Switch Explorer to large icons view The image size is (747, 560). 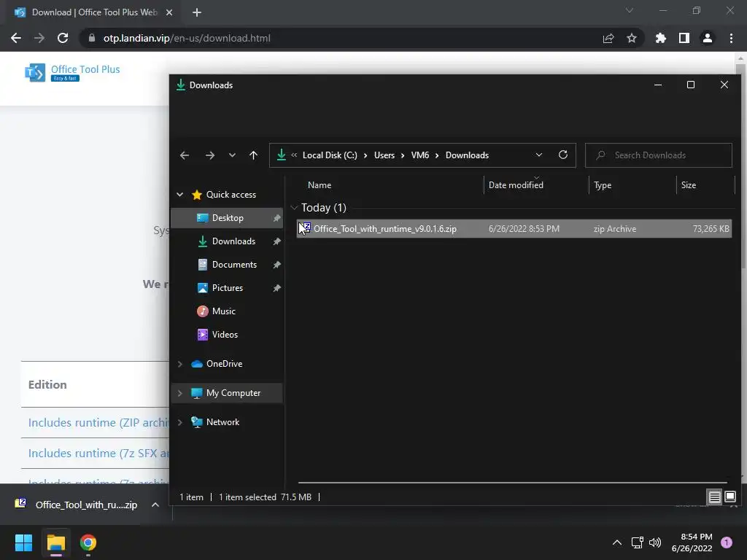pyautogui.click(x=729, y=497)
